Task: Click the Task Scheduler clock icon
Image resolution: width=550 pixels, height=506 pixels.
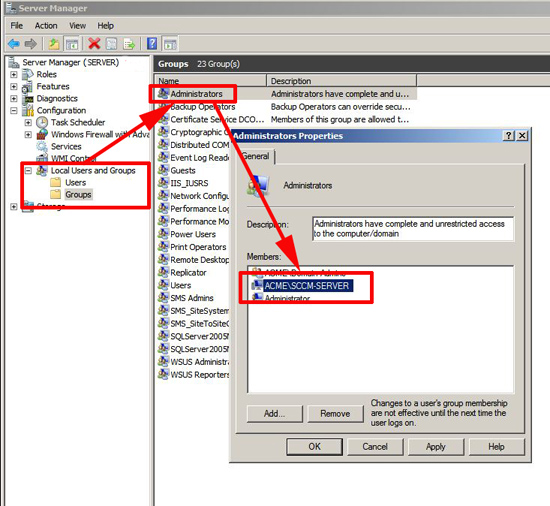Action: pyautogui.click(x=42, y=122)
